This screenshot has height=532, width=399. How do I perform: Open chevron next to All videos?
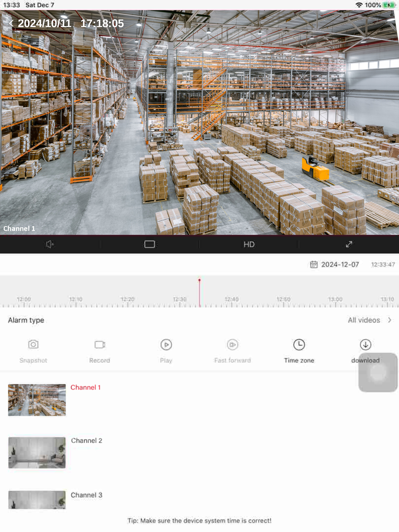(389, 320)
